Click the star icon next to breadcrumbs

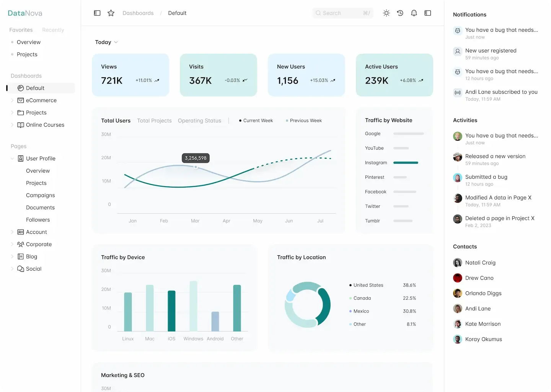pyautogui.click(x=111, y=13)
